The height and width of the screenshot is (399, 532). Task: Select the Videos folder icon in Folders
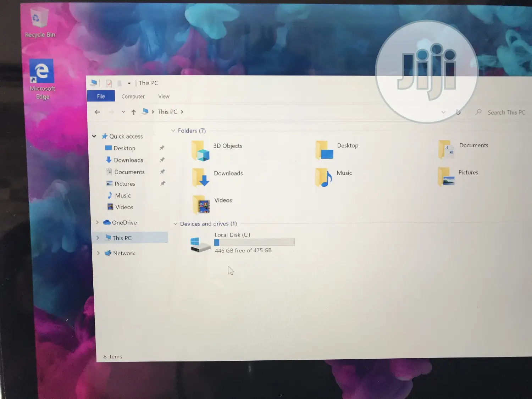pos(201,205)
